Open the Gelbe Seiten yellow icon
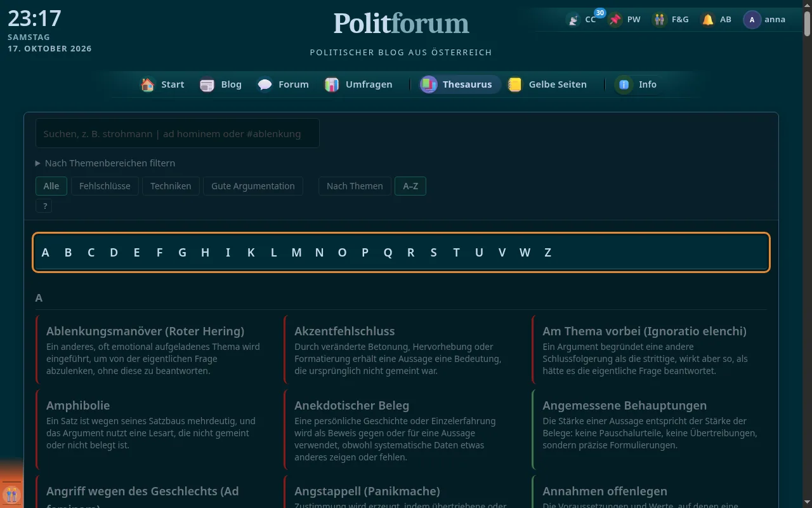Image resolution: width=812 pixels, height=508 pixels. point(515,84)
